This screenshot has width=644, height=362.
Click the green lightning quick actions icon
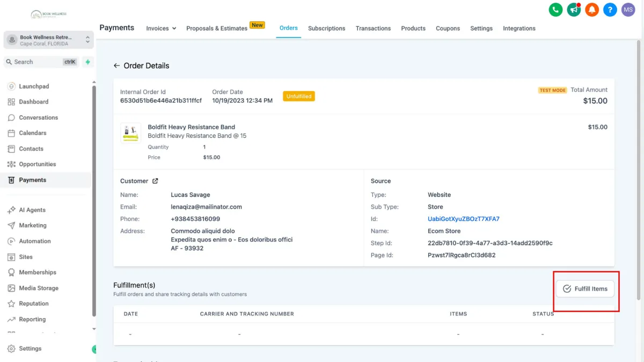[87, 62]
